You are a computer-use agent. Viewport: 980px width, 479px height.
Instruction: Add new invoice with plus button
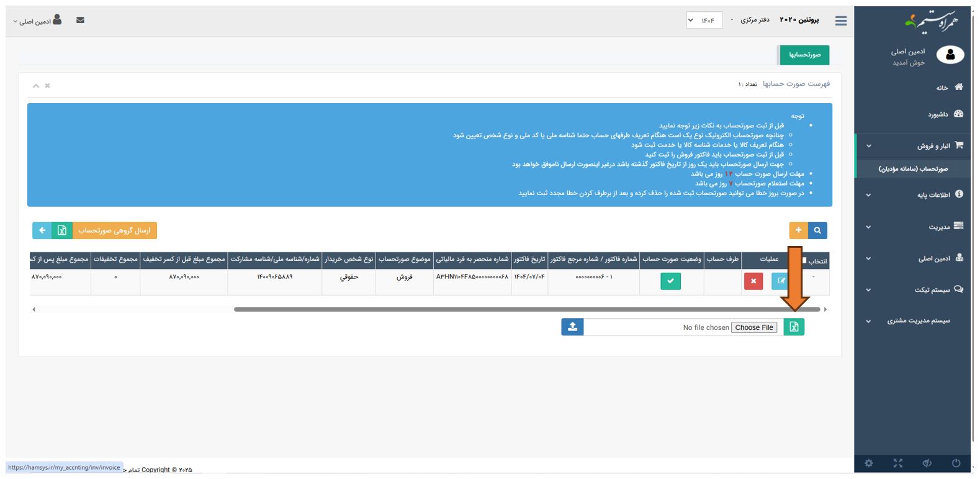tap(798, 230)
